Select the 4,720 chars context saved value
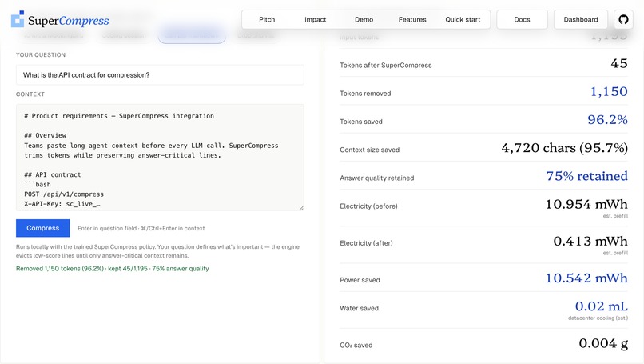This screenshot has height=364, width=644. pos(564,148)
